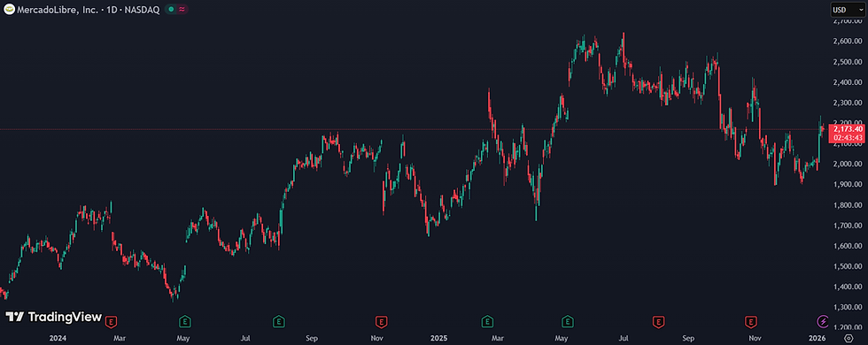868x345 pixels.
Task: Click the pink data update mode icon
Action: click(182, 10)
